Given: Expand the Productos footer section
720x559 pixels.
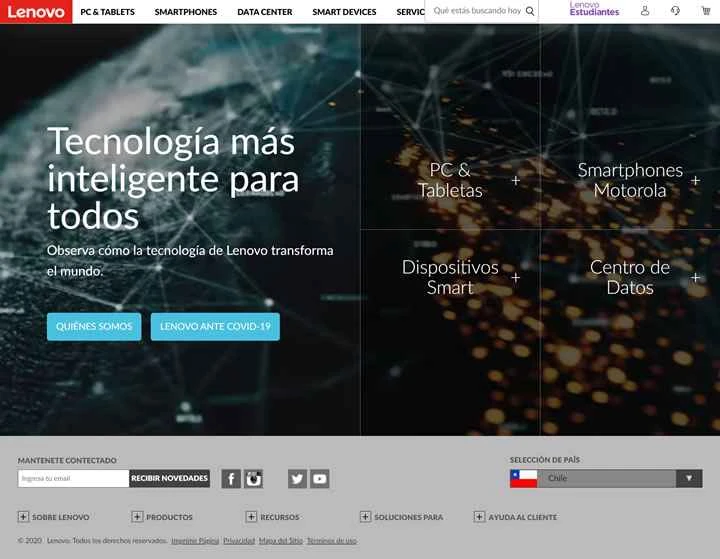Looking at the screenshot, I should pyautogui.click(x=162, y=517).
